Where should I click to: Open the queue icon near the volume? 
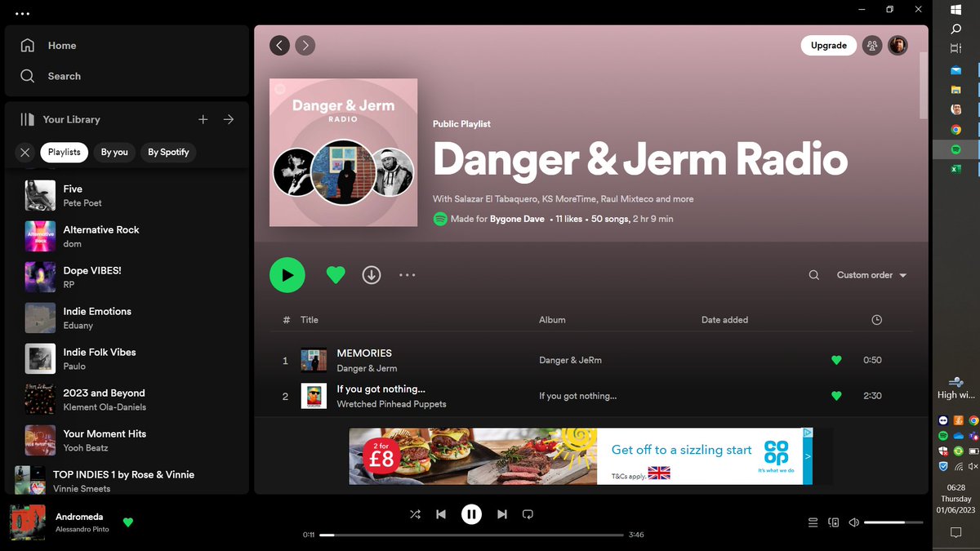813,522
